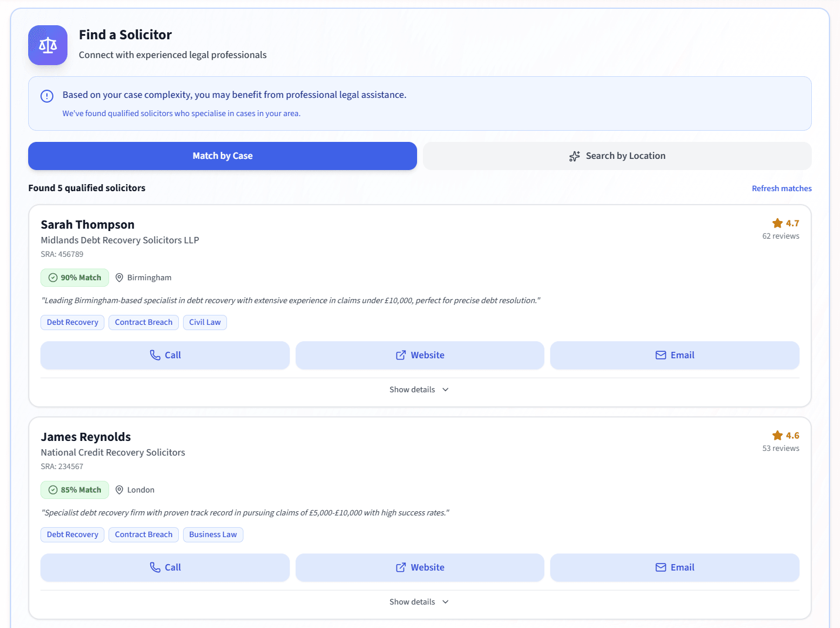This screenshot has height=628, width=840.
Task: Click the sparkle icon beside Search by Location
Action: point(574,156)
